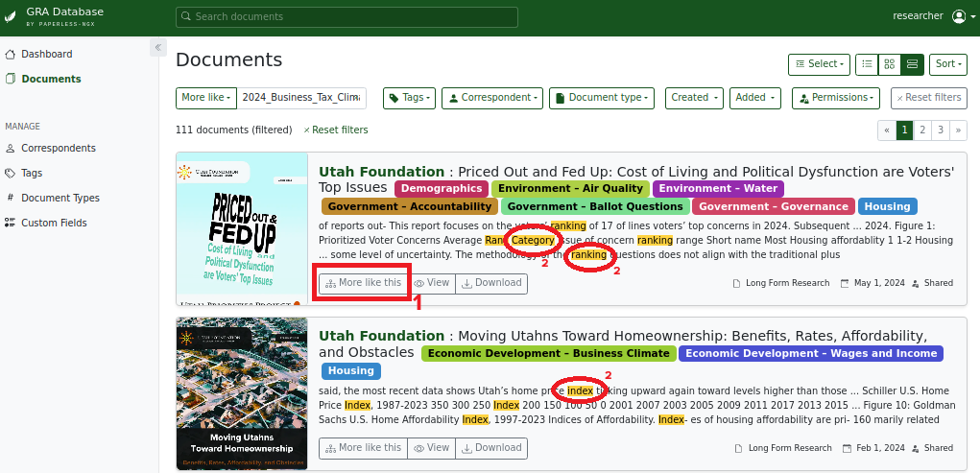Collapse the sidebar with chevron icon
Viewport: 980px width, 473px height.
[158, 47]
